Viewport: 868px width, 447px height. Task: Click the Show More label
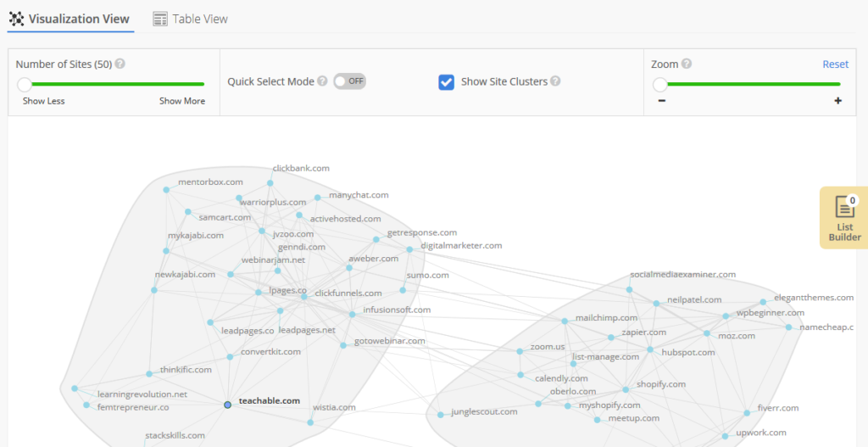point(181,101)
